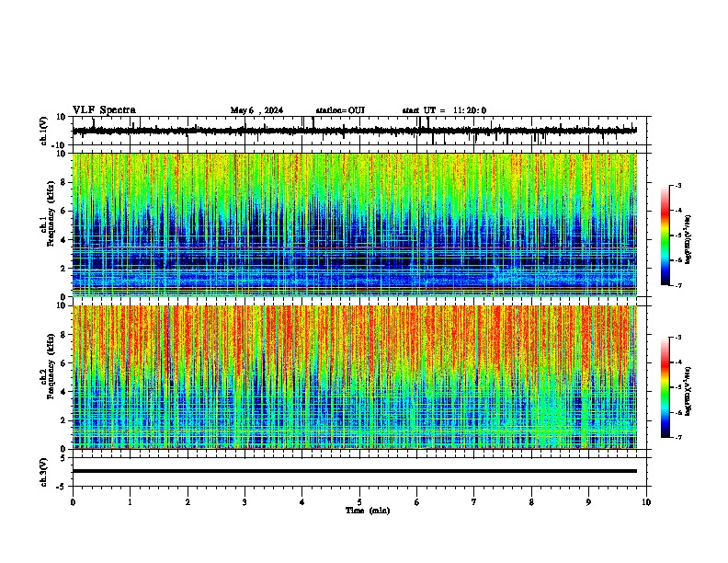The image size is (728, 563).
Task: Click the ch.1 voltage waveform trace
Action: coord(355,131)
